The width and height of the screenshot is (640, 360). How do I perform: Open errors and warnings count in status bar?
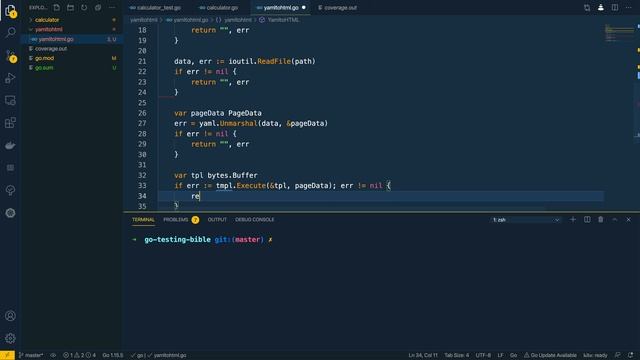80,355
